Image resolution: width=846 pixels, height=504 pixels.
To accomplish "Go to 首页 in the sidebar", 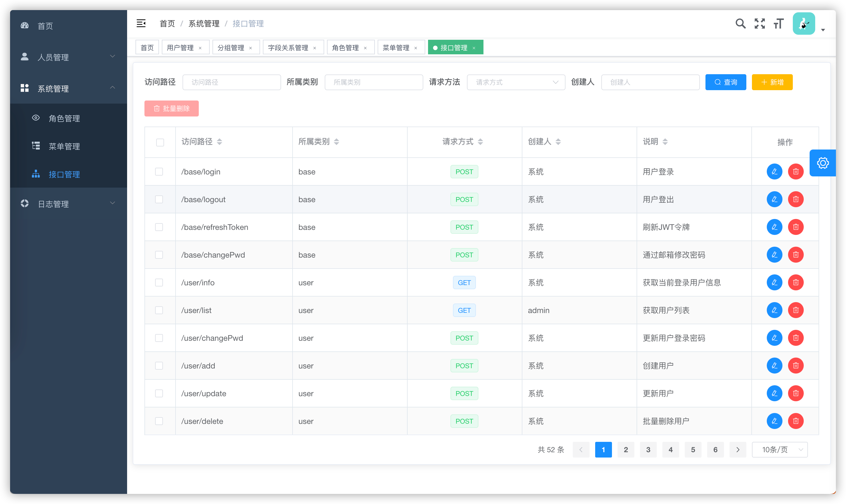I will 69,26.
